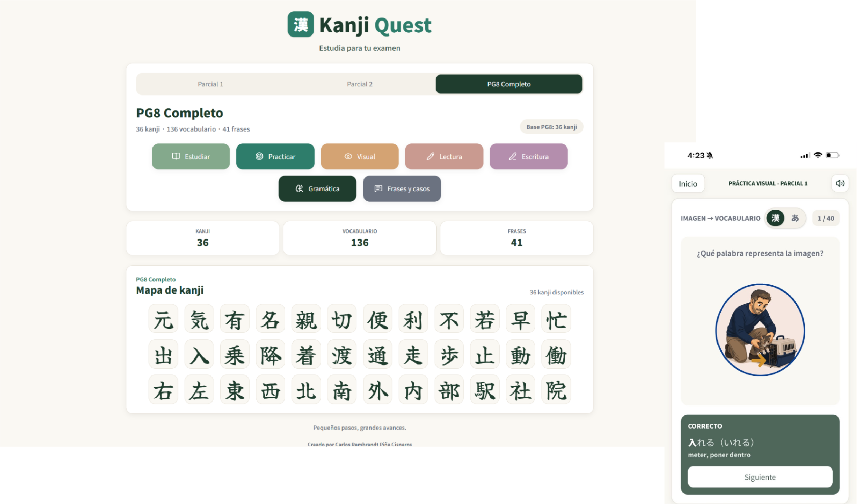
Task: Select the kanji 不 tile
Action: (x=449, y=318)
